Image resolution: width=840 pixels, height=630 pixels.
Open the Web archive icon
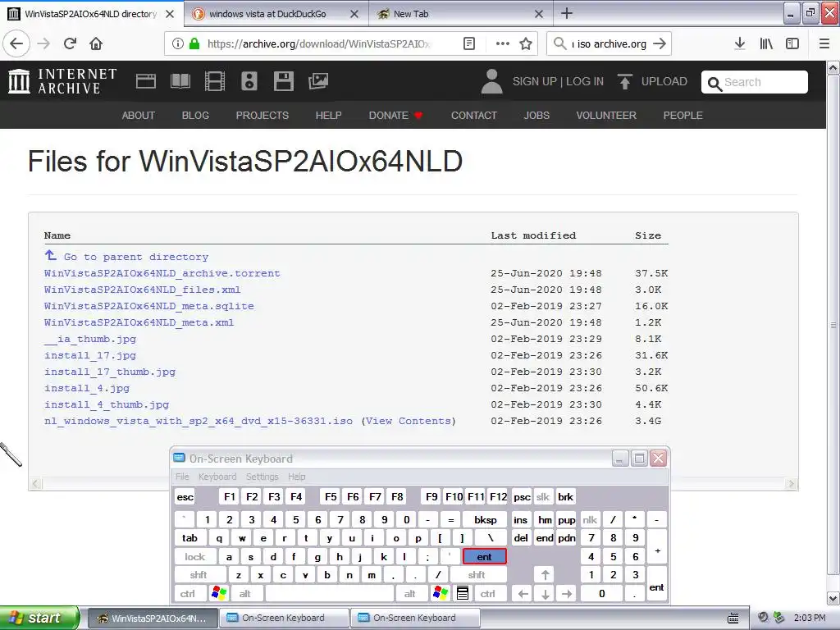[146, 81]
